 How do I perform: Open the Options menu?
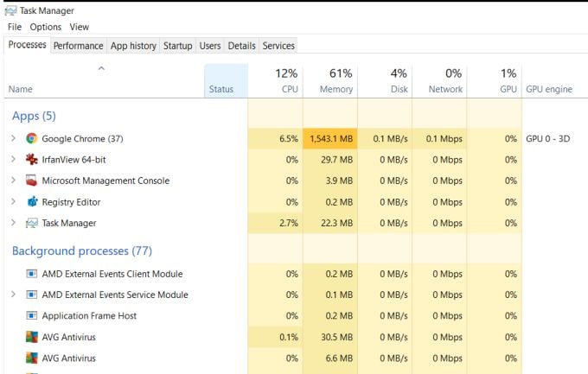46,27
